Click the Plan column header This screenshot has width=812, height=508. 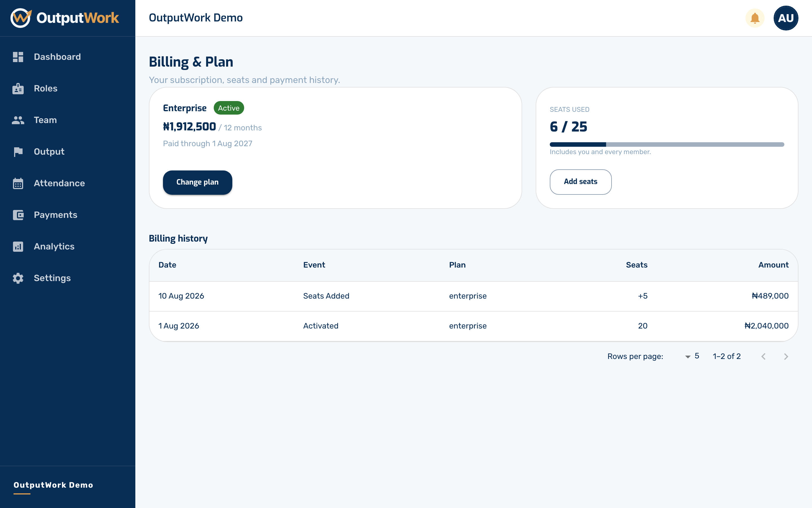click(x=457, y=265)
